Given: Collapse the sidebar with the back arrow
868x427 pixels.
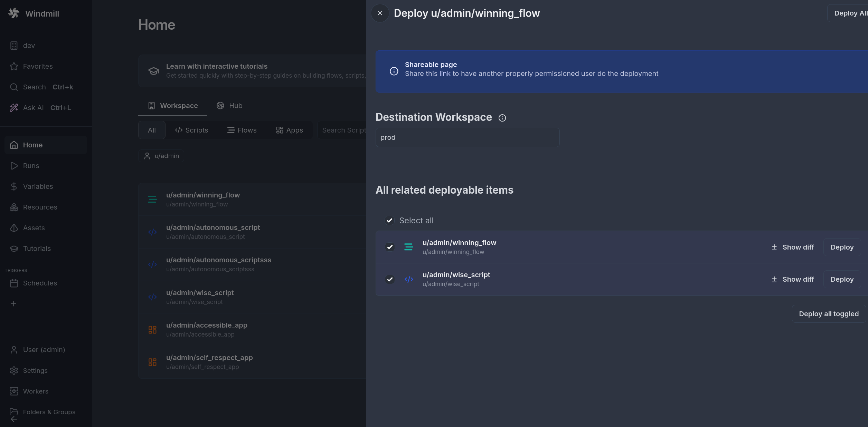Looking at the screenshot, I should [13, 419].
